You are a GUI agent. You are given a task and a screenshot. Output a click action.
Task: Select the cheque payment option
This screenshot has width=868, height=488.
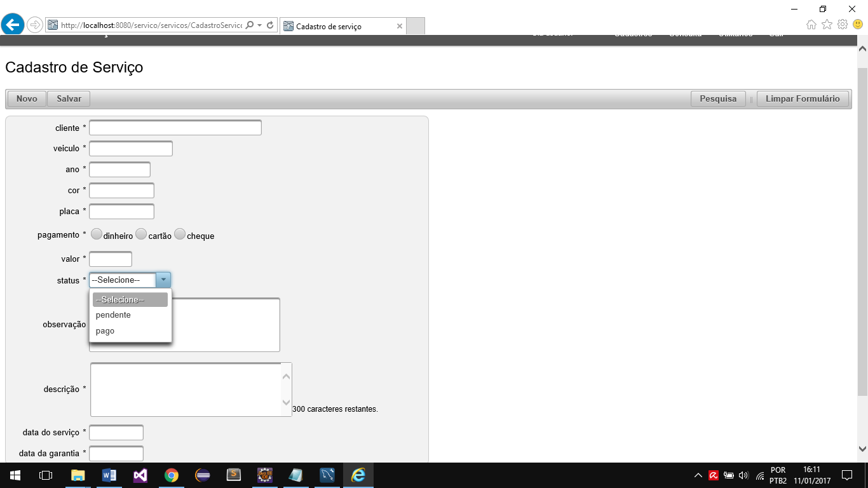click(x=180, y=234)
